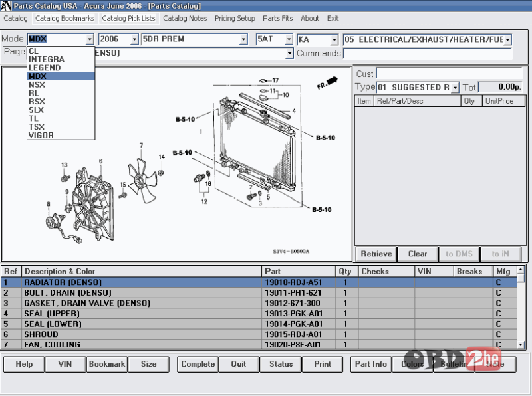This screenshot has height=396, width=532.
Task: Click the Breaks column header
Action: click(473, 272)
